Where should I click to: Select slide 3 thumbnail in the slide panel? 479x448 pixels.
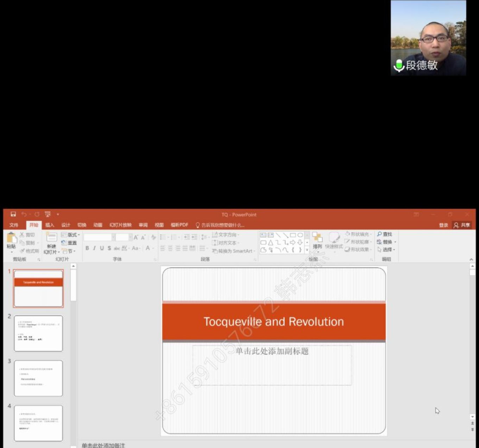tap(38, 378)
